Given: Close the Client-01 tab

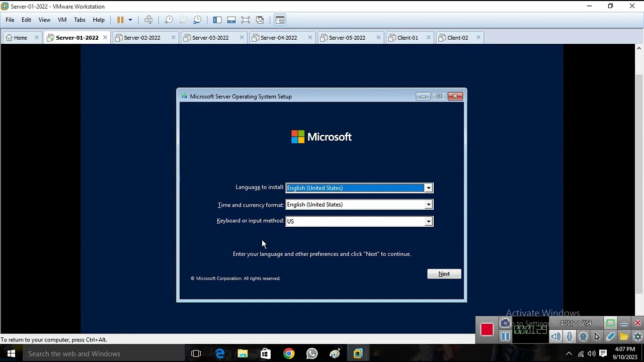Looking at the screenshot, I should 429,37.
